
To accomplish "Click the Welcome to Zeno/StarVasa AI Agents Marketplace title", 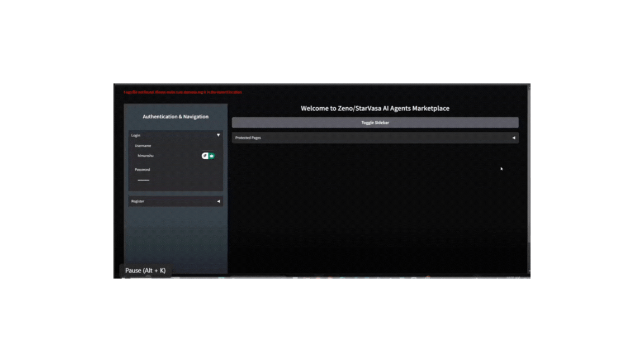I will coord(375,108).
